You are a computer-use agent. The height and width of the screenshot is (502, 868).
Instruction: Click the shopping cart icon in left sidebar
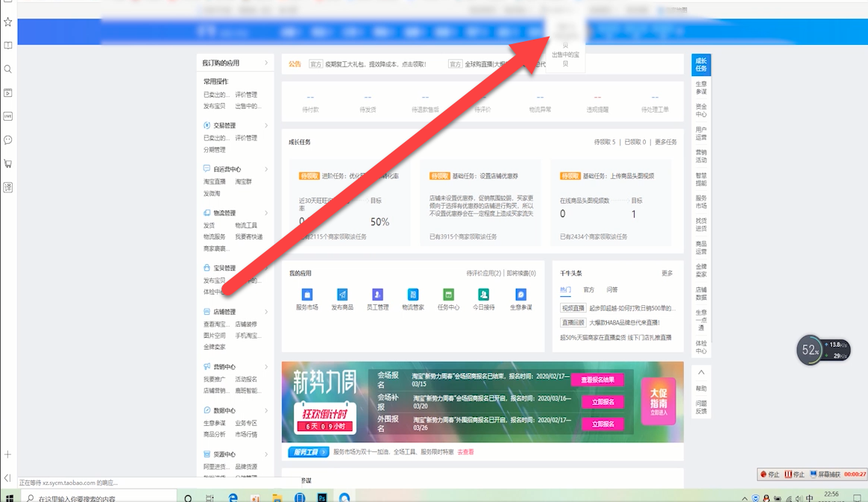click(8, 163)
